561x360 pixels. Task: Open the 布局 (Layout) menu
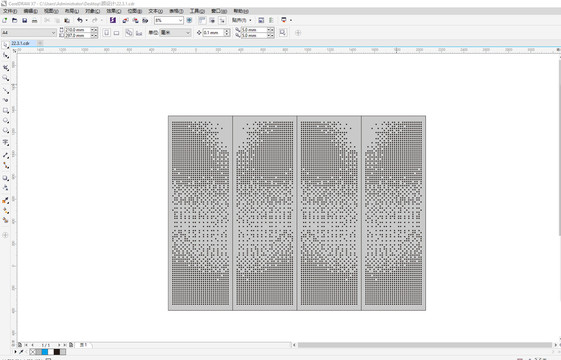pyautogui.click(x=72, y=11)
